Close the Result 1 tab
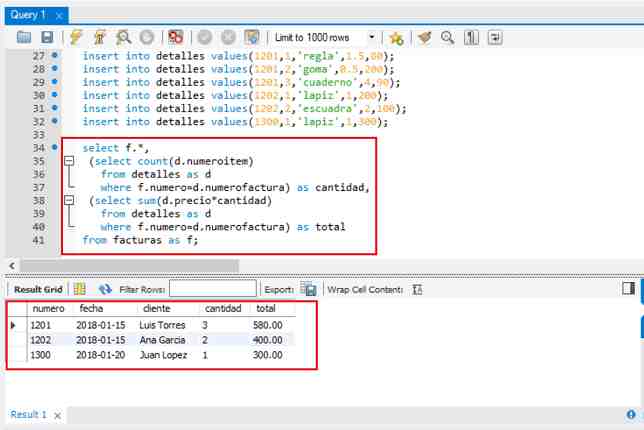 [x=58, y=416]
